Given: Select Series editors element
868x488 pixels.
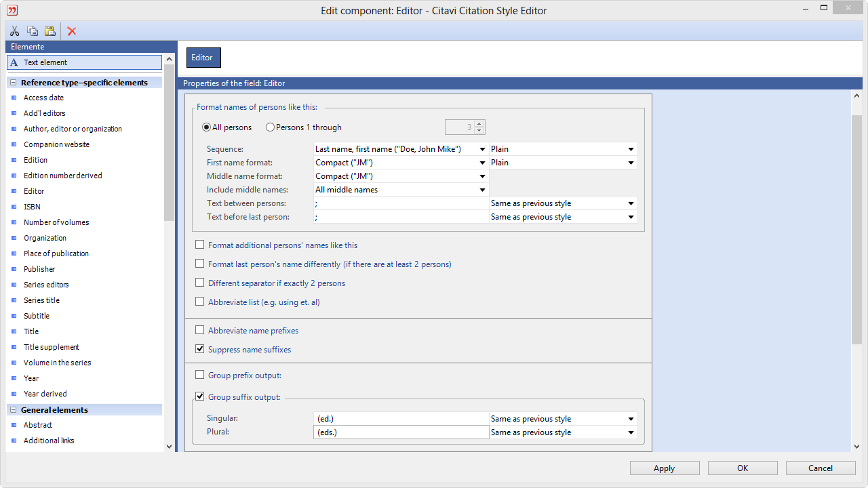Looking at the screenshot, I should 46,285.
